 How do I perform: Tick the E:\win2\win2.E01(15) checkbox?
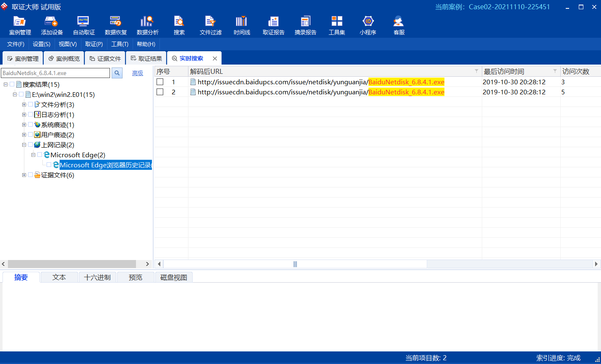pos(21,94)
